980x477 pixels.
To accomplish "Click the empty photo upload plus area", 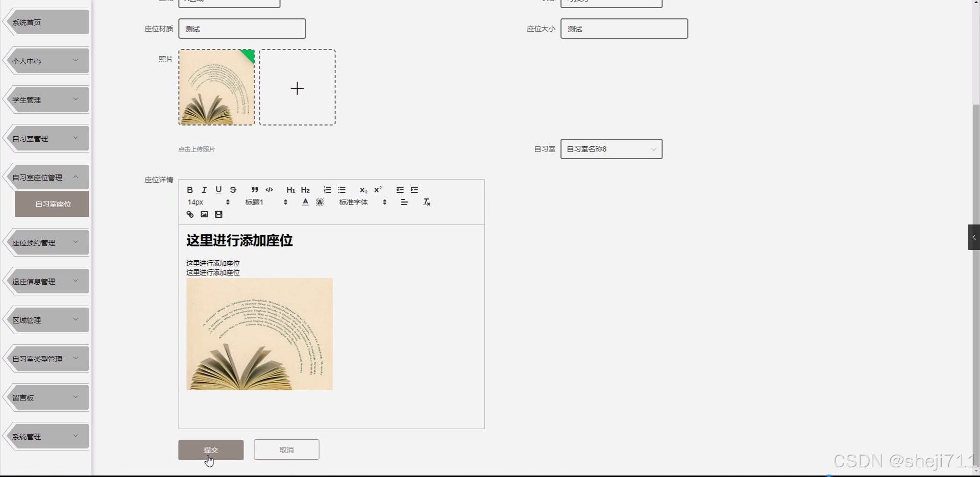I will coord(298,87).
